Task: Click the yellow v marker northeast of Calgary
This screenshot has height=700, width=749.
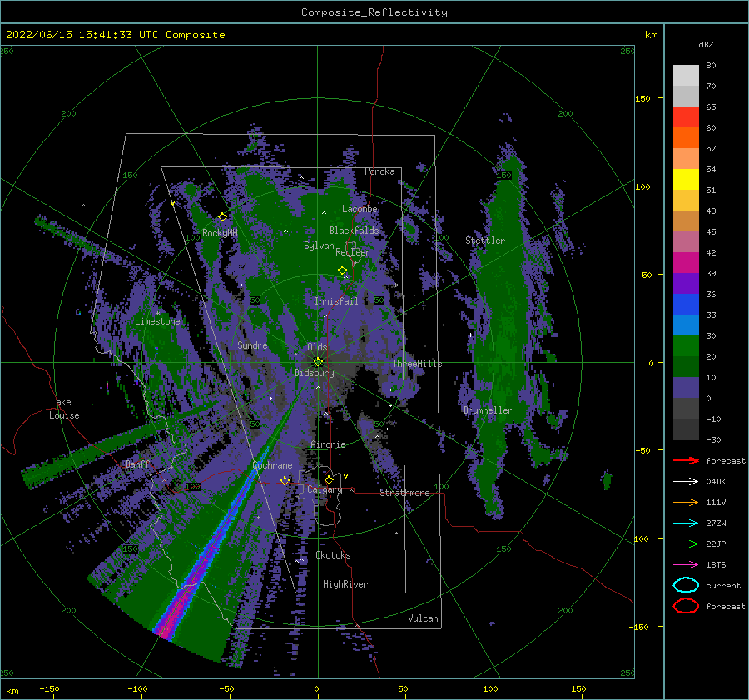Action: [x=345, y=476]
